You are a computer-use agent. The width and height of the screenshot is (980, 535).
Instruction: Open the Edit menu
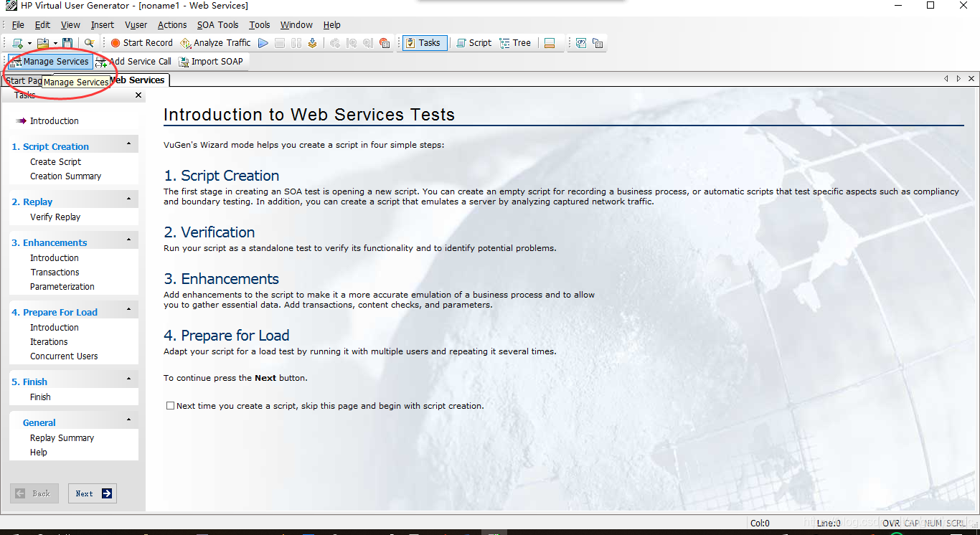(x=42, y=24)
